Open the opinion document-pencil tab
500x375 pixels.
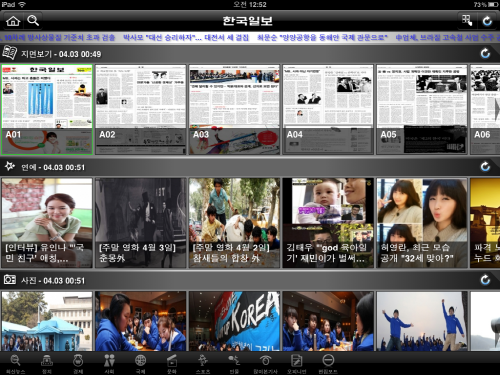point(296,364)
